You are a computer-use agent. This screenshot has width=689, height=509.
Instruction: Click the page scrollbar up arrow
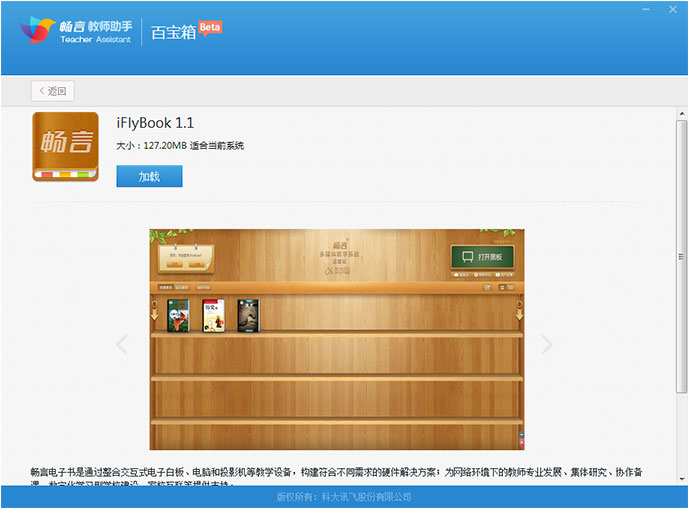682,114
